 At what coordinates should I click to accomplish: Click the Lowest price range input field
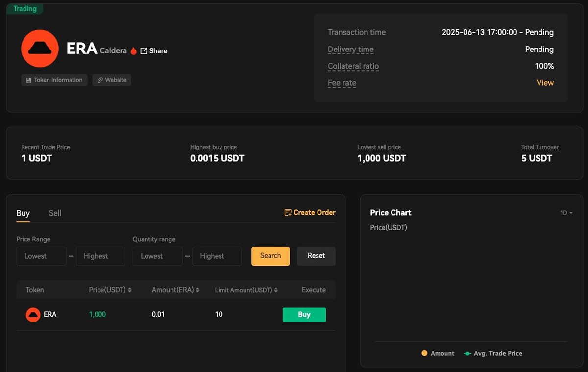pos(41,256)
